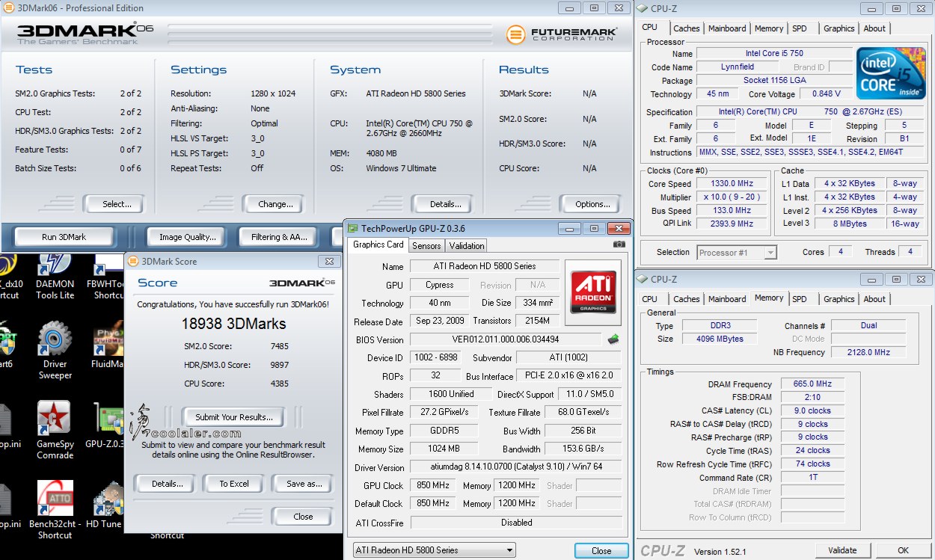The width and height of the screenshot is (935, 560).
Task: Click the Driver Version field in GPU-Z
Action: point(516,467)
